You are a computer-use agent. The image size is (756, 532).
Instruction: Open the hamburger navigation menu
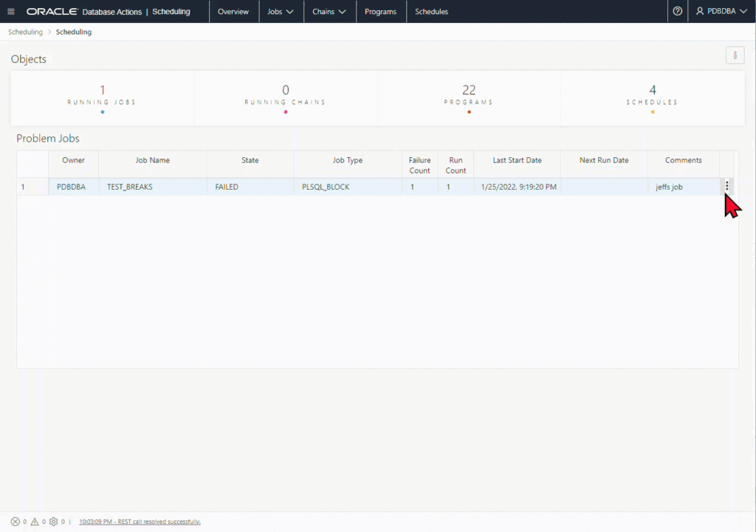[10, 12]
